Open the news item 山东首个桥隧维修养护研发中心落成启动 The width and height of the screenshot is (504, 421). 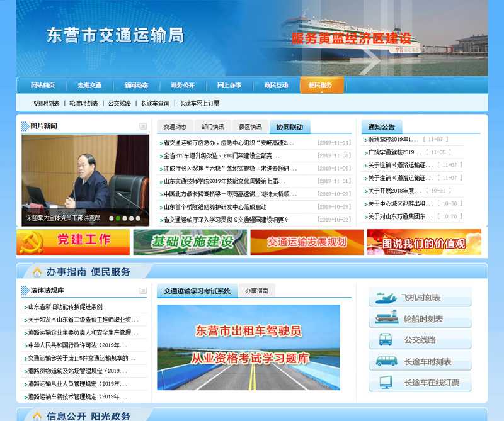click(x=215, y=207)
